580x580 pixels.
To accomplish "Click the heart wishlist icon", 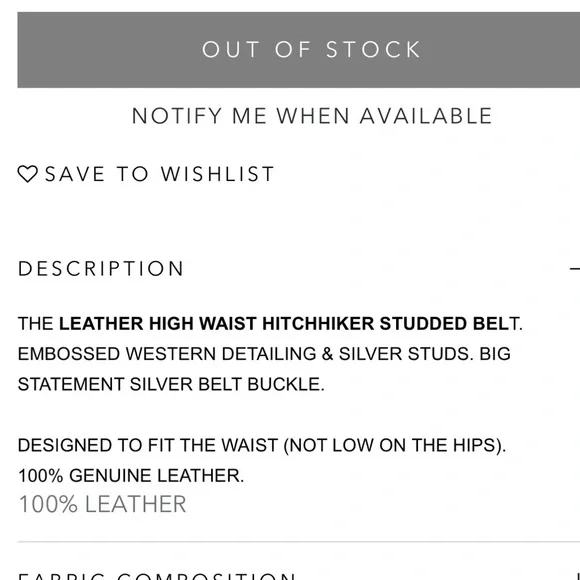I will point(27,174).
